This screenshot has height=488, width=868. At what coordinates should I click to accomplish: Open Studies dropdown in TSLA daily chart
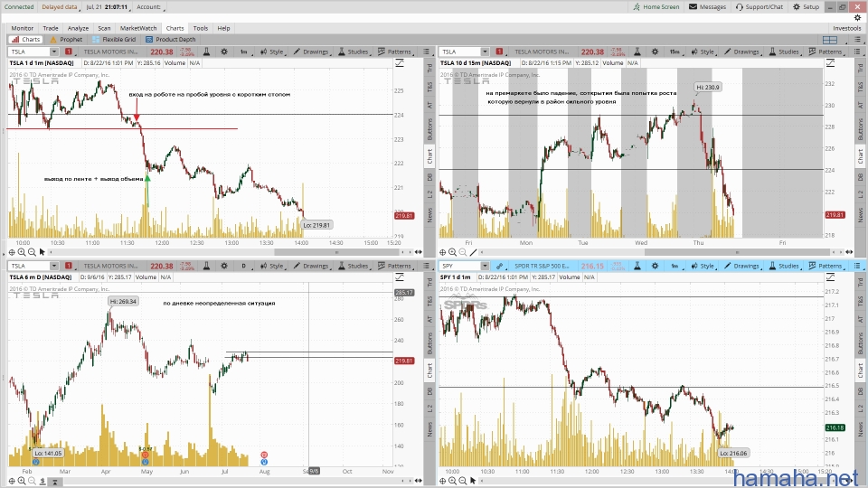(354, 266)
